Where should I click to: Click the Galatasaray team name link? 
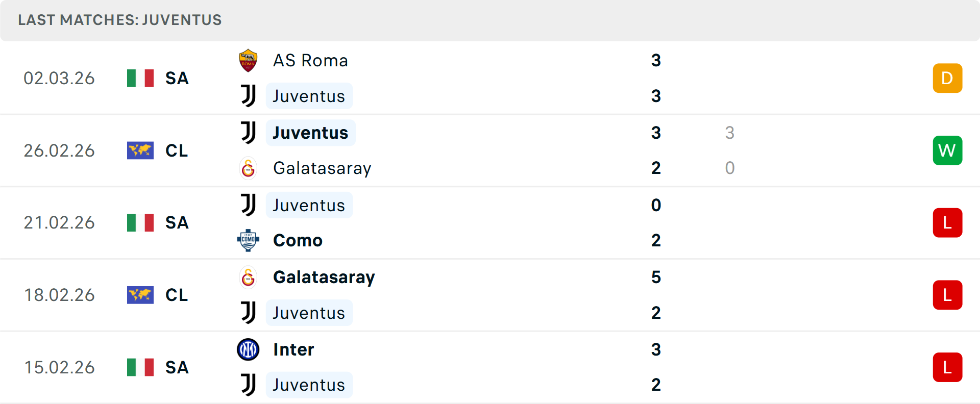[323, 168]
